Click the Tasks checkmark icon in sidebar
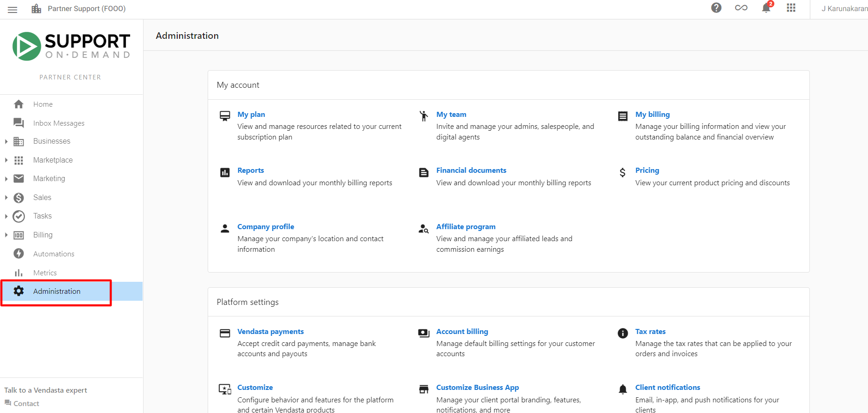 pyautogui.click(x=18, y=216)
